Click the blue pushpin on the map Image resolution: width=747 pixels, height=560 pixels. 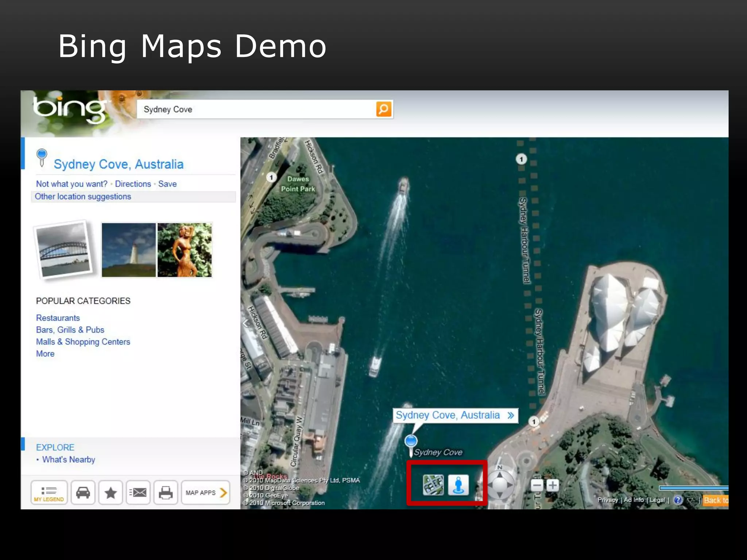pos(411,445)
